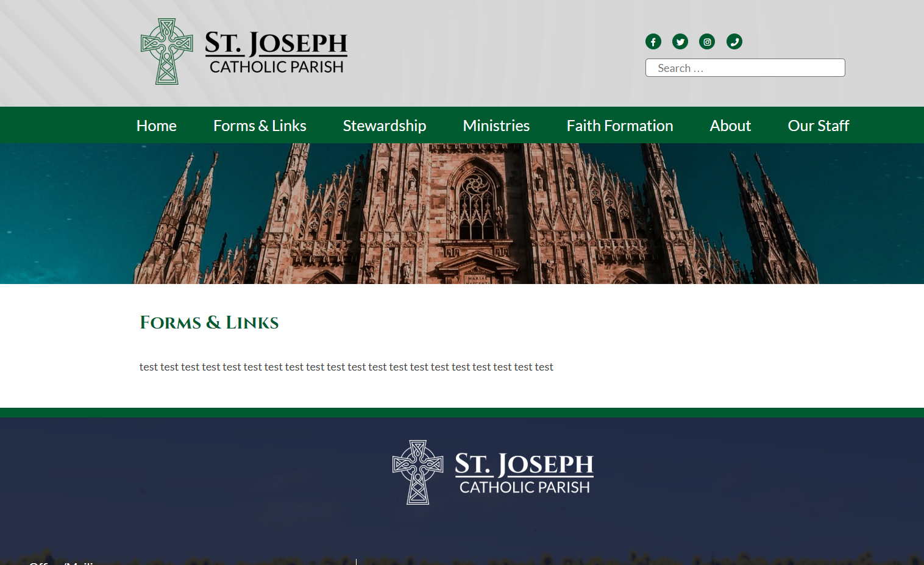
Task: Focus the Search input field
Action: click(745, 68)
